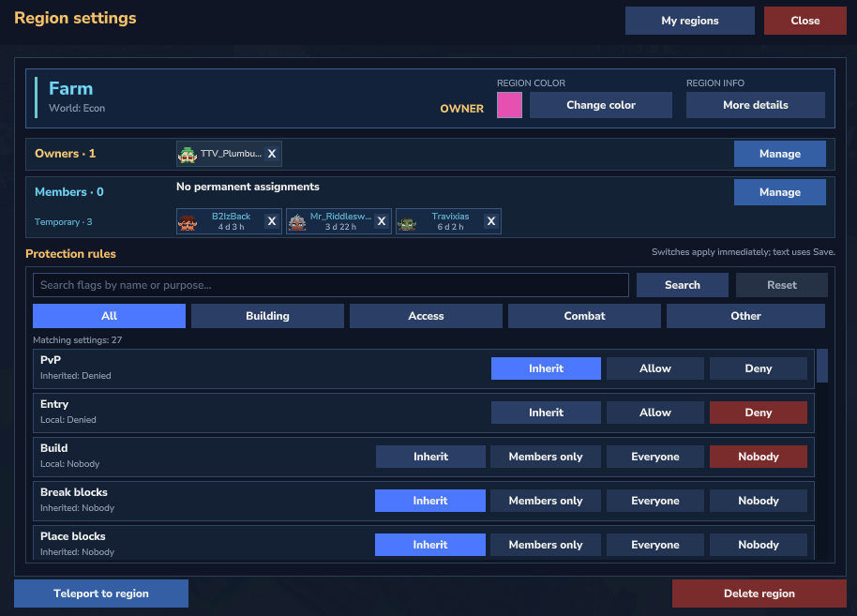Click B2IzBack player head icon
The width and height of the screenshot is (857, 616).
click(x=188, y=222)
